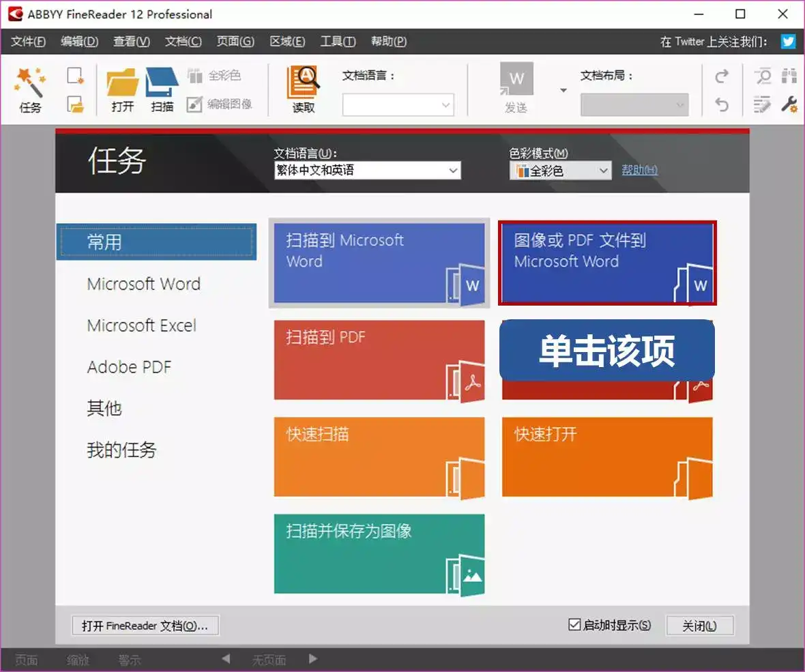
Task: Open the Page menu
Action: pyautogui.click(x=235, y=41)
